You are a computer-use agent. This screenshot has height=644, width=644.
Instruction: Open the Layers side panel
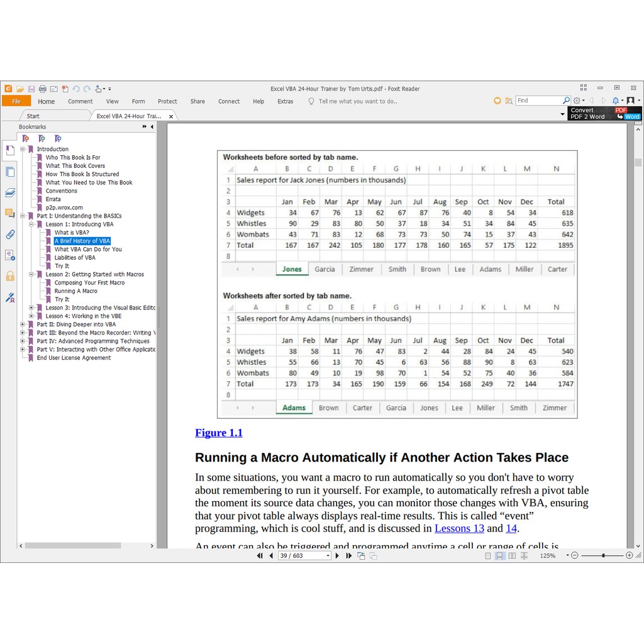9,192
